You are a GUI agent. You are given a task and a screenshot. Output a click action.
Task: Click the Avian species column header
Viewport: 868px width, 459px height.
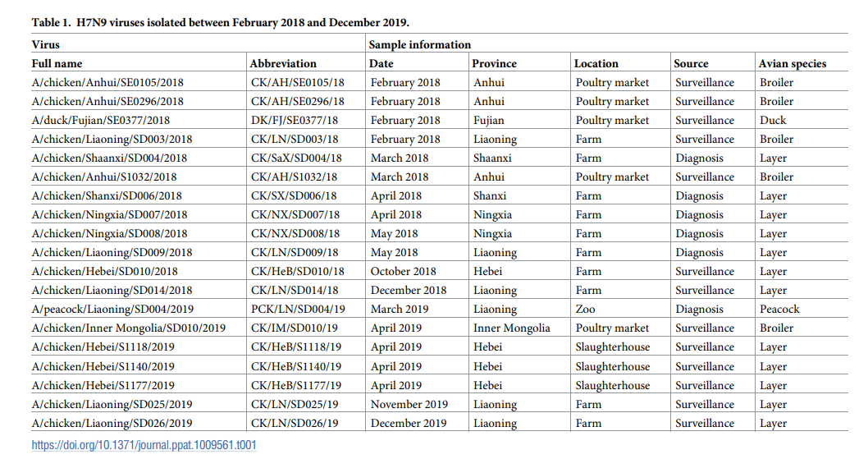tap(792, 63)
